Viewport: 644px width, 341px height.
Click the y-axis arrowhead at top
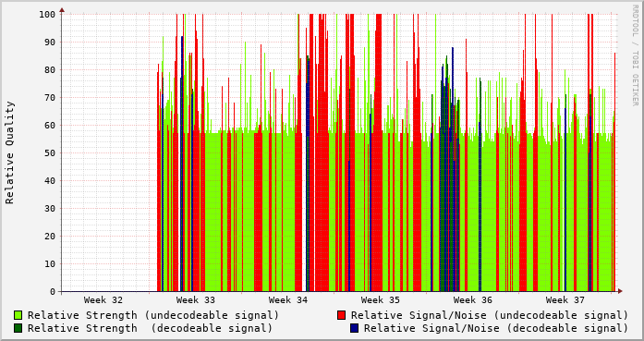(x=62, y=10)
